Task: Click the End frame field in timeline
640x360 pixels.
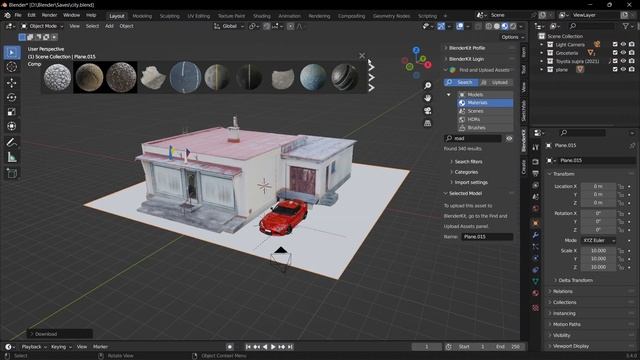Action: (x=507, y=347)
